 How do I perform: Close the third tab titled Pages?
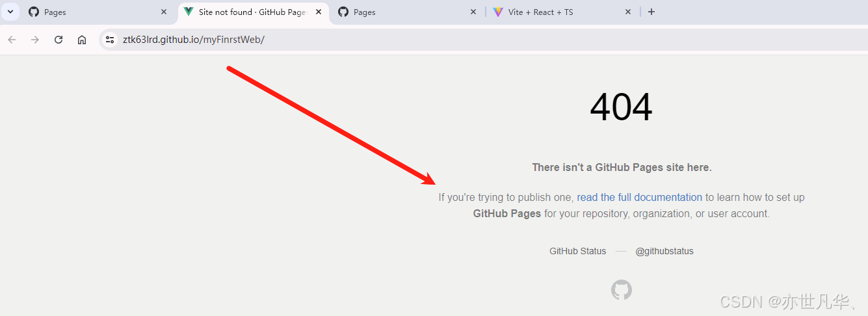[473, 12]
